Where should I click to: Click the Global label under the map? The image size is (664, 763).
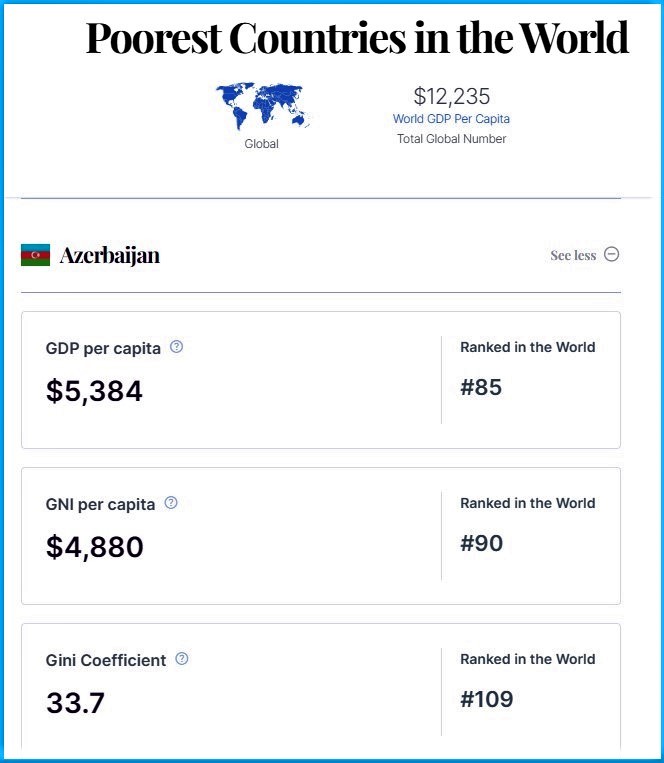[x=261, y=144]
